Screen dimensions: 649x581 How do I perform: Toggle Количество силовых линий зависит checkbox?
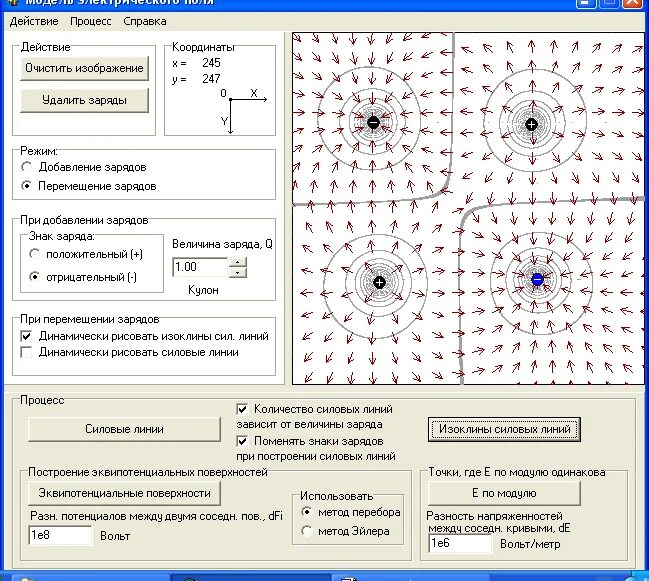point(242,409)
